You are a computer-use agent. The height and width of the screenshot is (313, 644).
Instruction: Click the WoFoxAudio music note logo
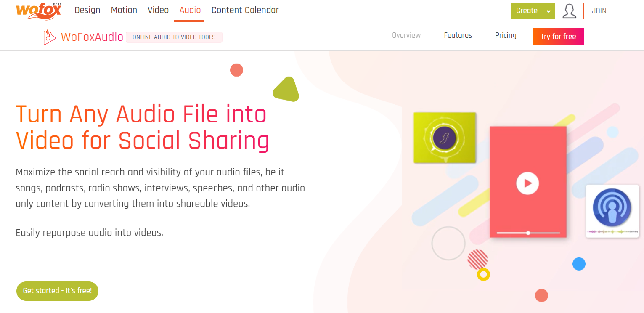pyautogui.click(x=49, y=37)
